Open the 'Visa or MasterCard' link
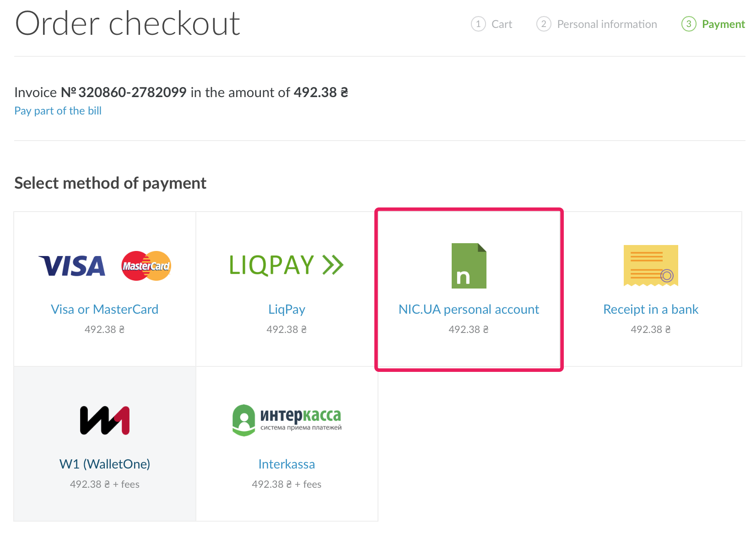 point(105,309)
